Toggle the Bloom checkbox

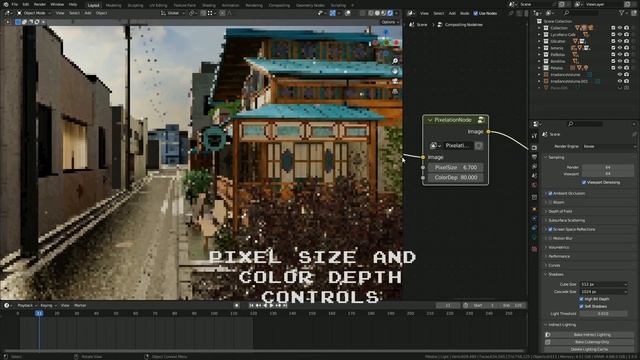pos(550,202)
